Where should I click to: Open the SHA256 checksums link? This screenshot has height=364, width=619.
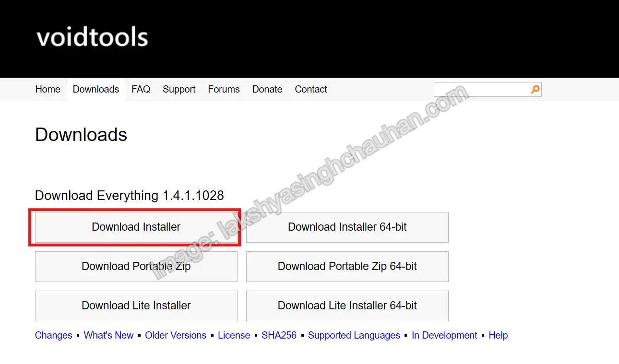pyautogui.click(x=279, y=335)
